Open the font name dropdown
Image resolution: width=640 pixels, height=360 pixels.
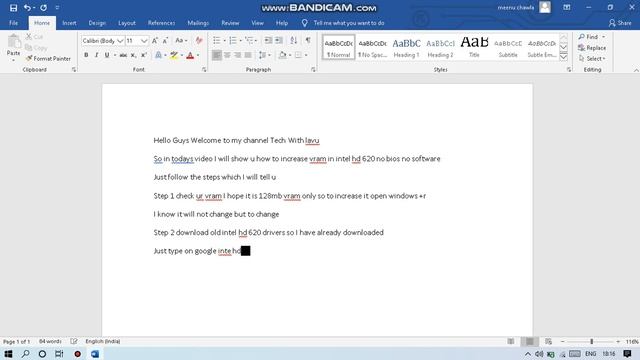tap(120, 41)
